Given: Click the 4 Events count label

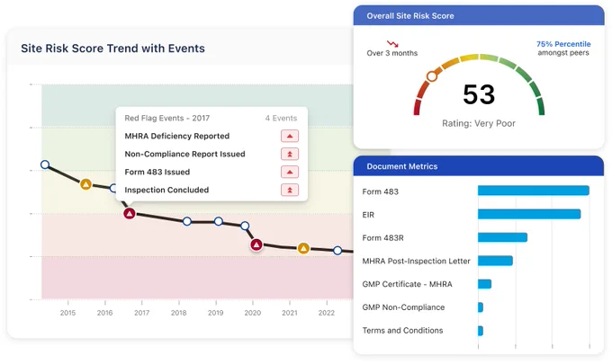Looking at the screenshot, I should pos(281,118).
